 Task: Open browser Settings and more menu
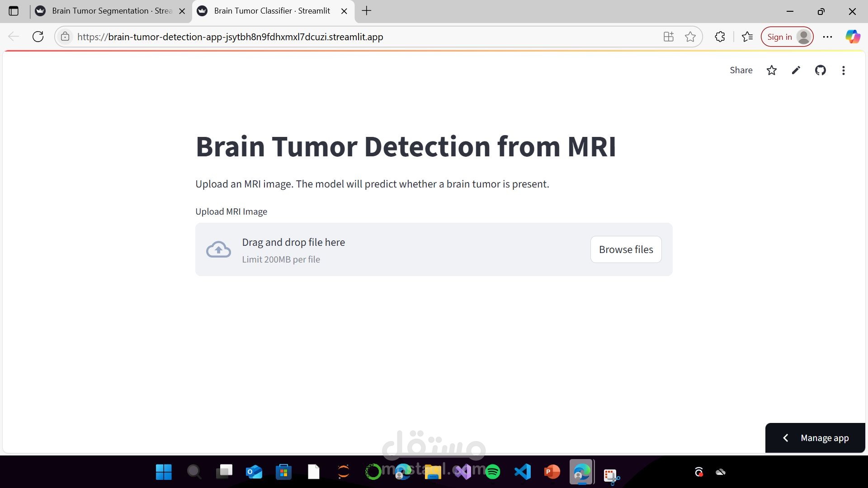[x=827, y=37]
